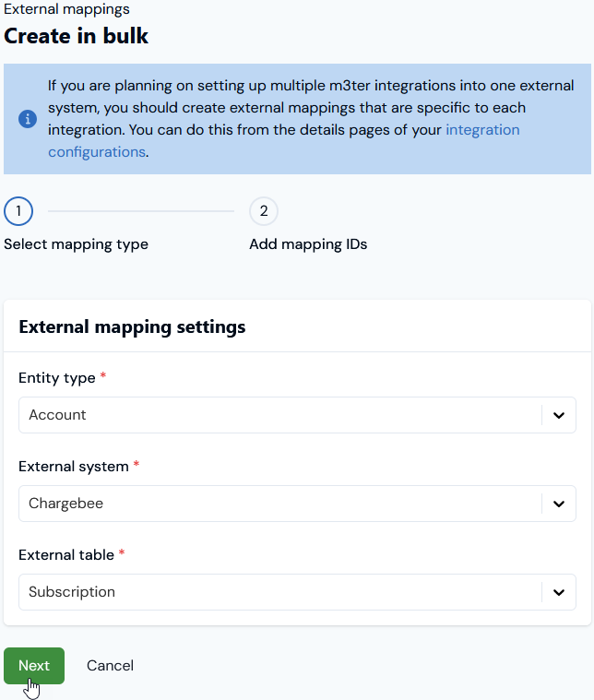Click the Select mapping type step label
This screenshot has width=594, height=700.
(76, 244)
